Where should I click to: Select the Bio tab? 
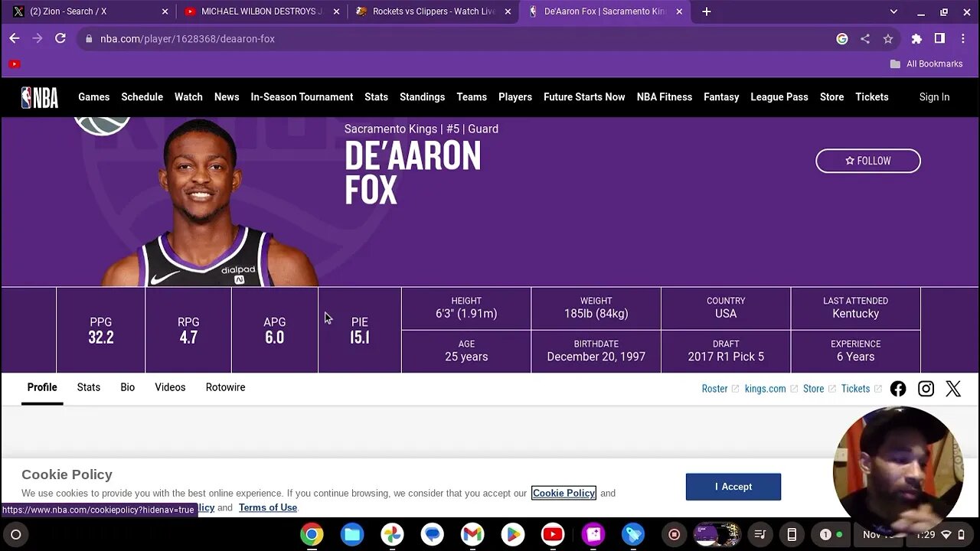tap(128, 387)
